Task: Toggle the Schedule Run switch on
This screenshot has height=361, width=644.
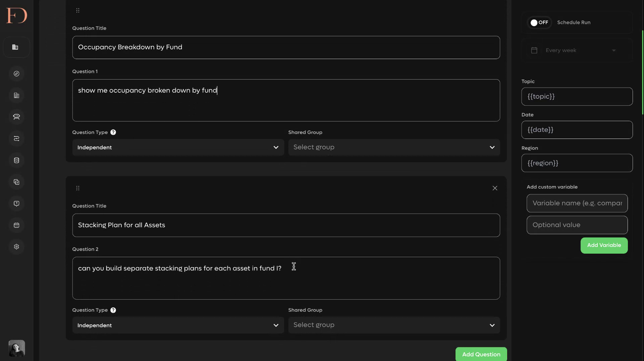Action: pos(539,22)
